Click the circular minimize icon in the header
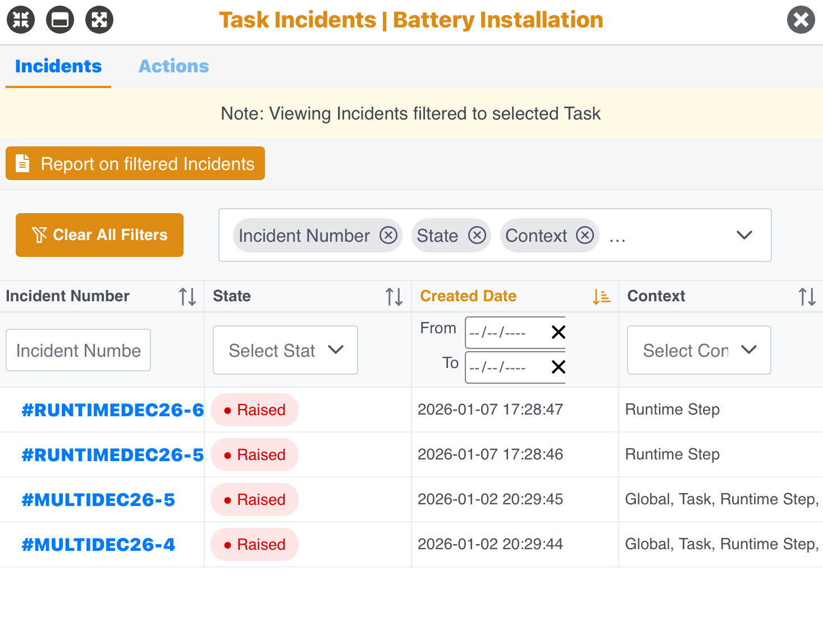 click(60, 20)
